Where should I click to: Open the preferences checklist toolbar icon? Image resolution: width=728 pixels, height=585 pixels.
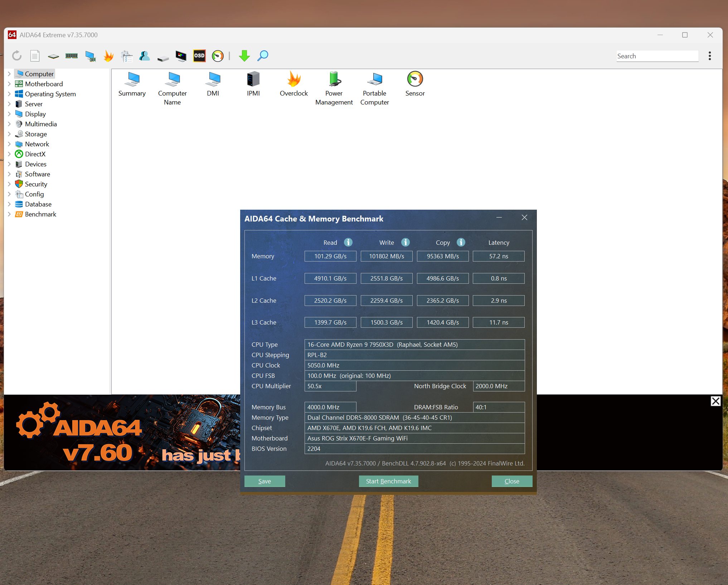[127, 56]
